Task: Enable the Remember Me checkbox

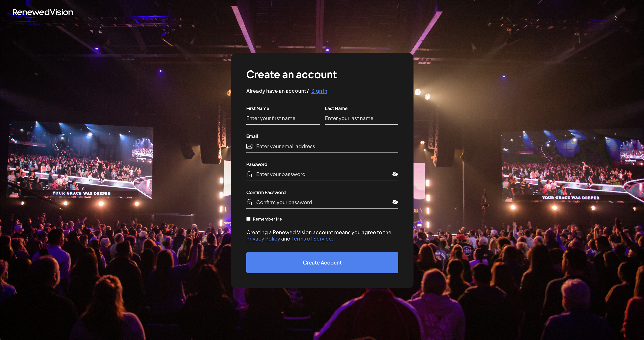Action: (x=248, y=219)
